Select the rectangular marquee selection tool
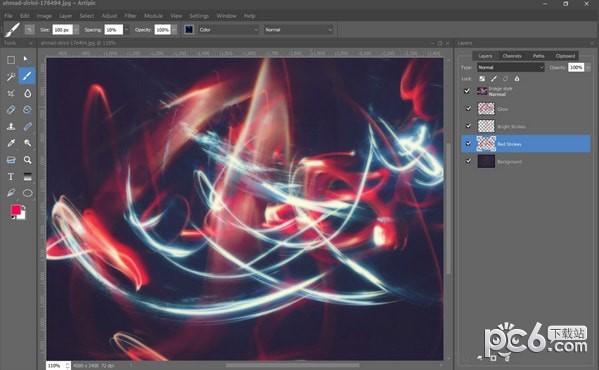Screen dimensions: 599x370 point(11,60)
